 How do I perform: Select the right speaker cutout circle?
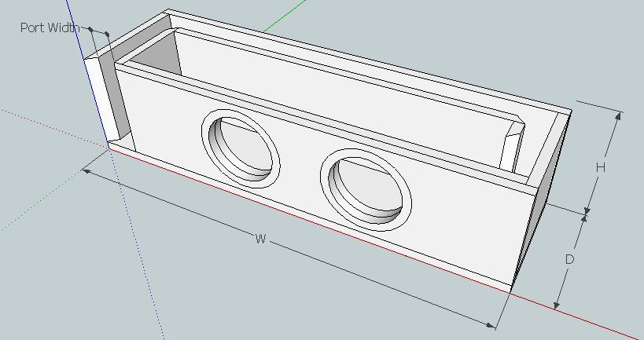pyautogui.click(x=366, y=190)
